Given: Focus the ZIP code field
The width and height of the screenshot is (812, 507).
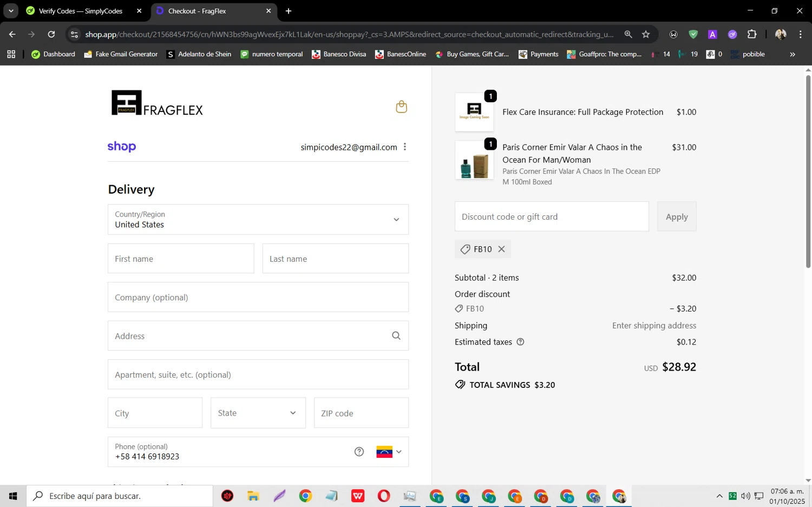Looking at the screenshot, I should (361, 413).
